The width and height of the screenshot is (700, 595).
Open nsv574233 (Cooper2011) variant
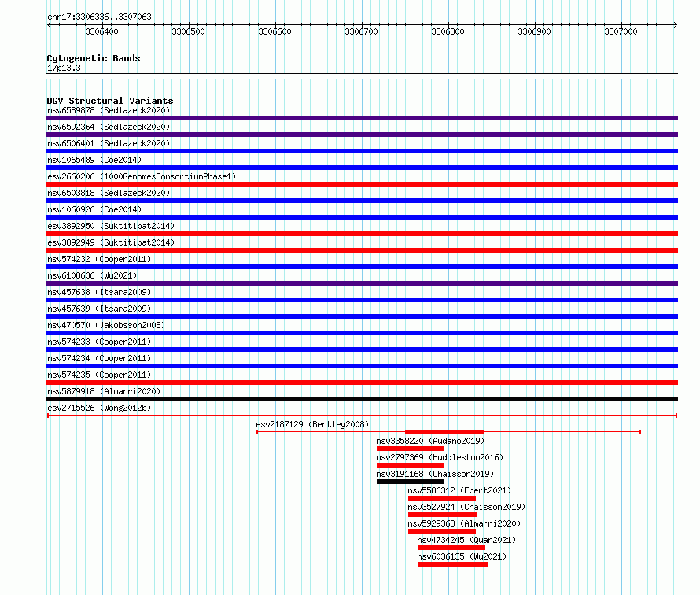tap(99, 342)
